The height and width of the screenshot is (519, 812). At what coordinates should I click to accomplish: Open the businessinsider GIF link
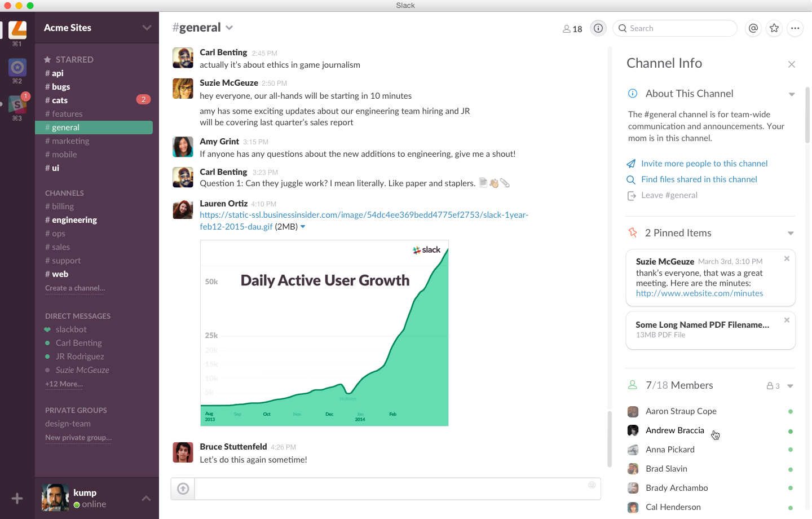point(364,221)
